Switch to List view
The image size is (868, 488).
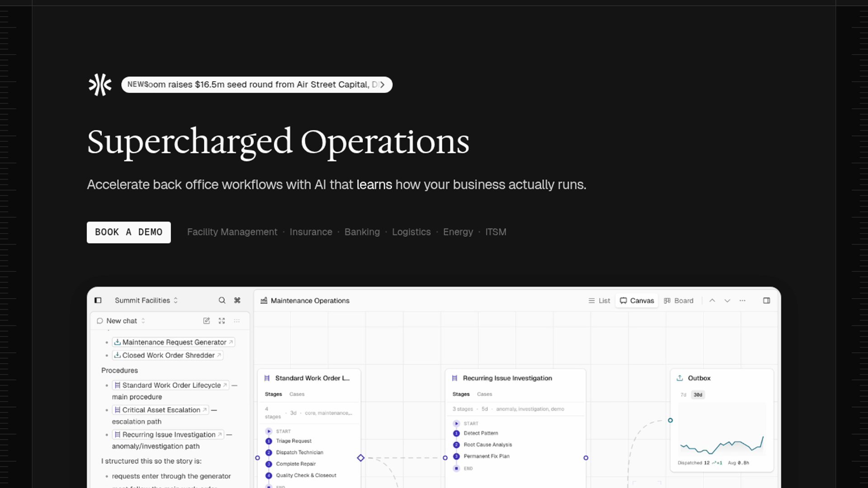coord(599,300)
